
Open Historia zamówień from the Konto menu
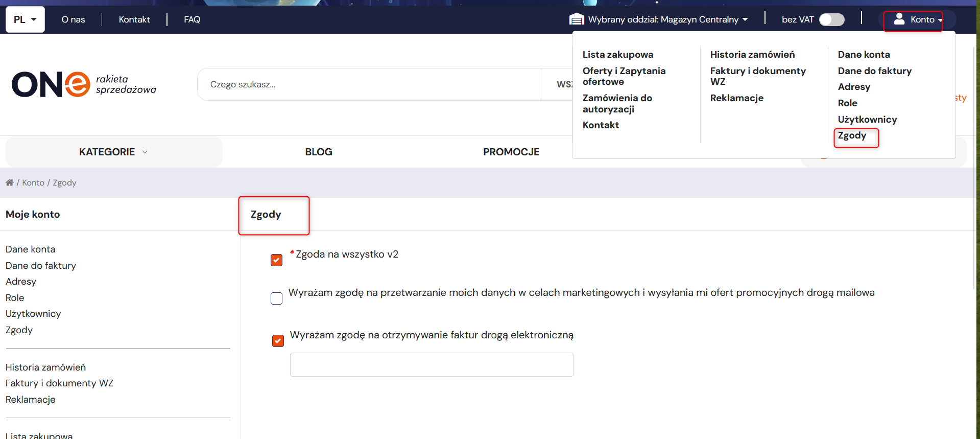coord(752,54)
